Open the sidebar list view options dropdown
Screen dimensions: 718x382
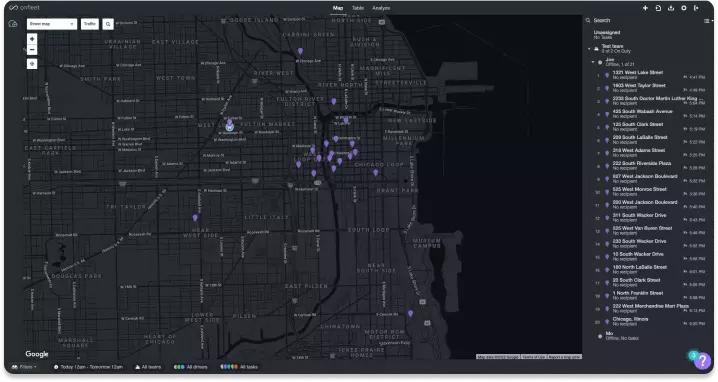point(708,21)
